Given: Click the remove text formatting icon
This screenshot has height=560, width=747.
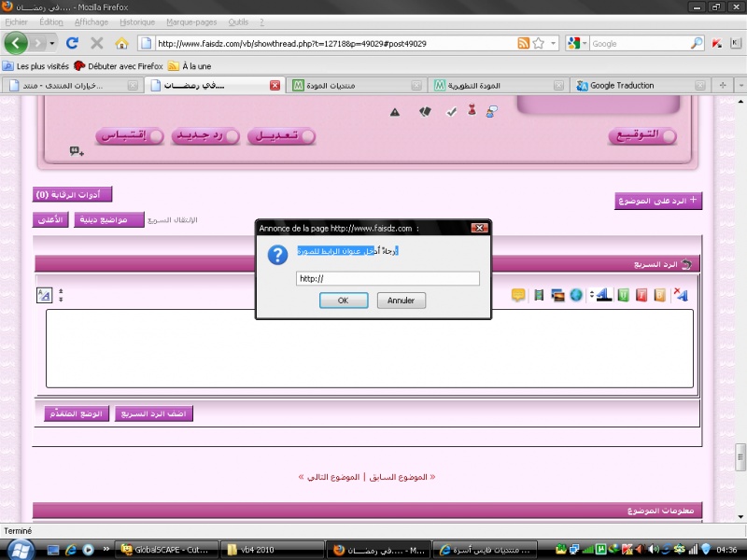Looking at the screenshot, I should [x=681, y=296].
